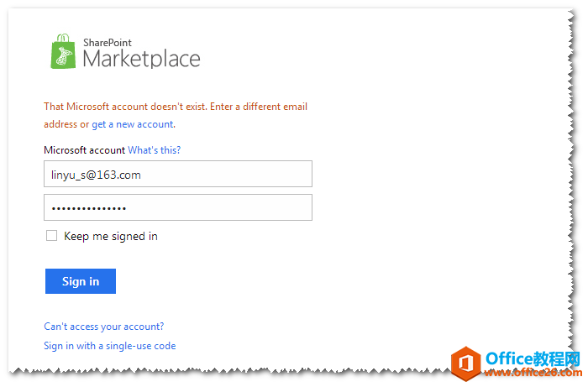Focus the email field containing linyu_s@163.com
This screenshot has width=588, height=387.
178,175
